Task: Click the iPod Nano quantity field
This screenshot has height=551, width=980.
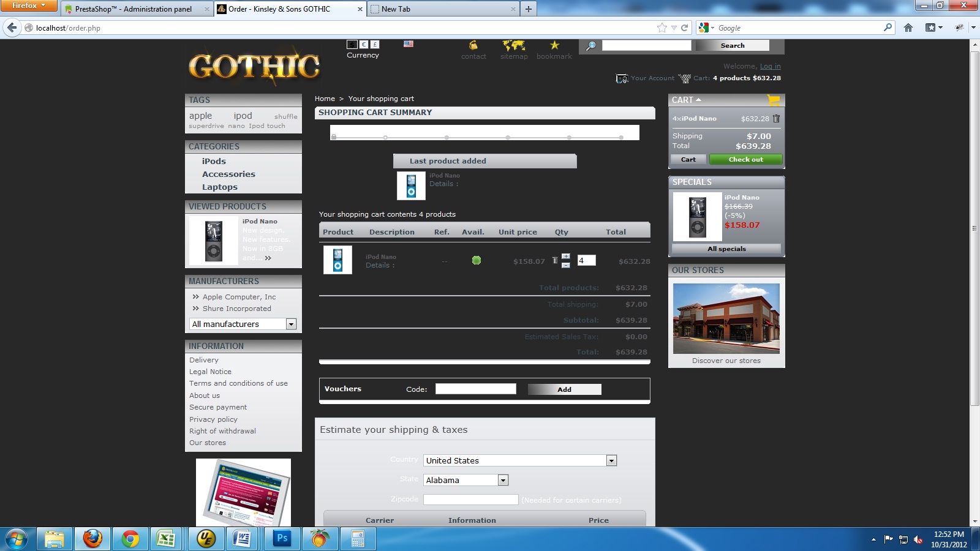Action: [586, 261]
